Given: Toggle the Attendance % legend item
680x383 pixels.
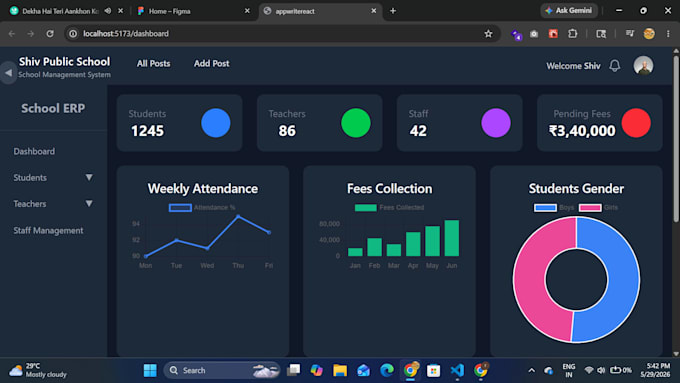Looking at the screenshot, I should point(202,207).
